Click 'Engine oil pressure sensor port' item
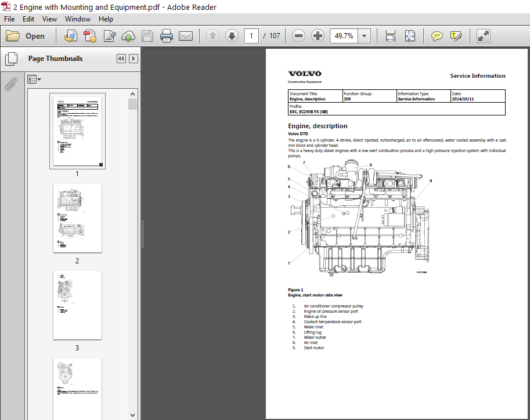 coord(330,311)
